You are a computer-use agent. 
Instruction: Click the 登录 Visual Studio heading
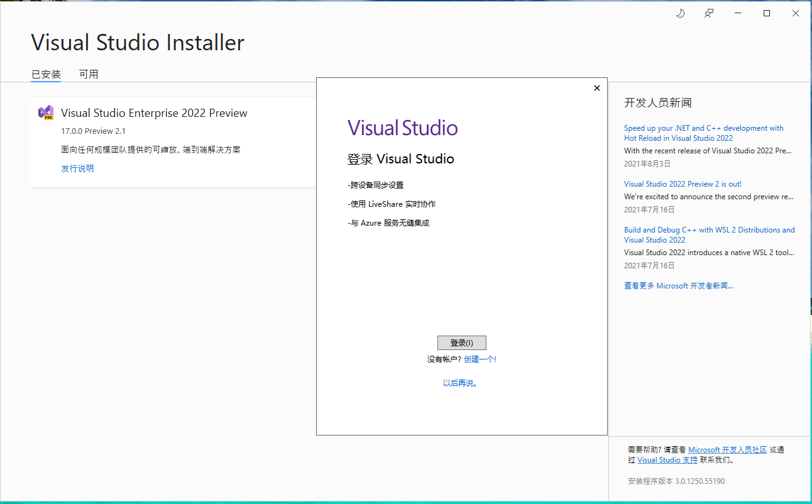click(400, 159)
